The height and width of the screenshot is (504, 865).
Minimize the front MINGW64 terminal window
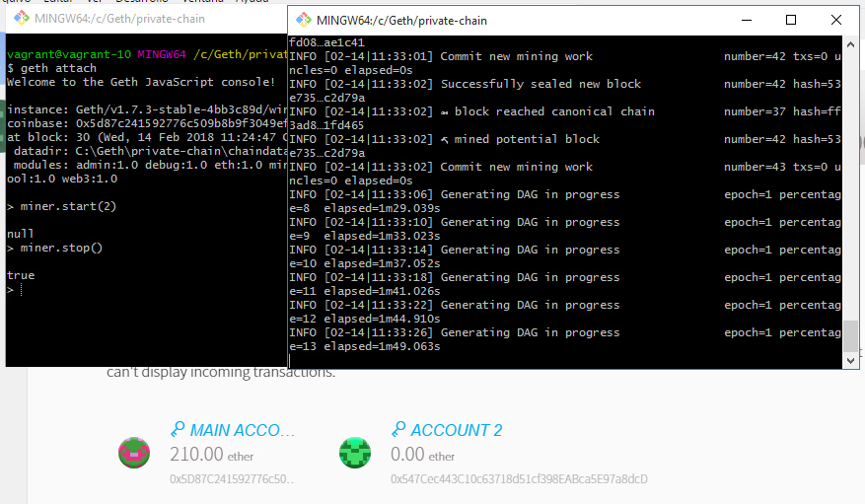(x=747, y=21)
